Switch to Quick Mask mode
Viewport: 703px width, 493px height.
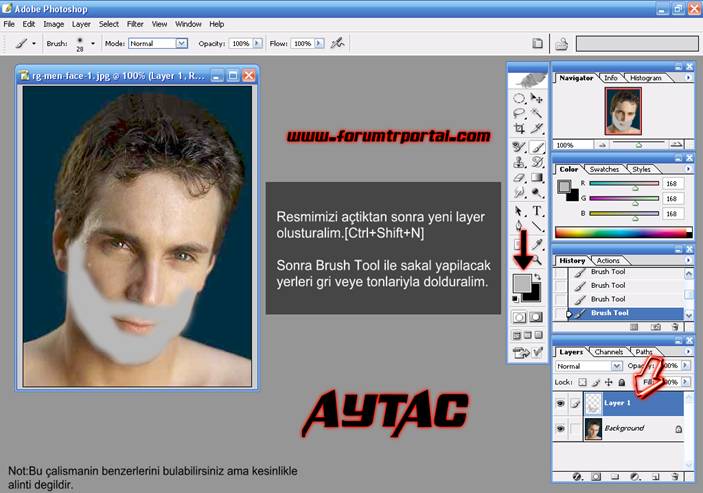(536, 317)
